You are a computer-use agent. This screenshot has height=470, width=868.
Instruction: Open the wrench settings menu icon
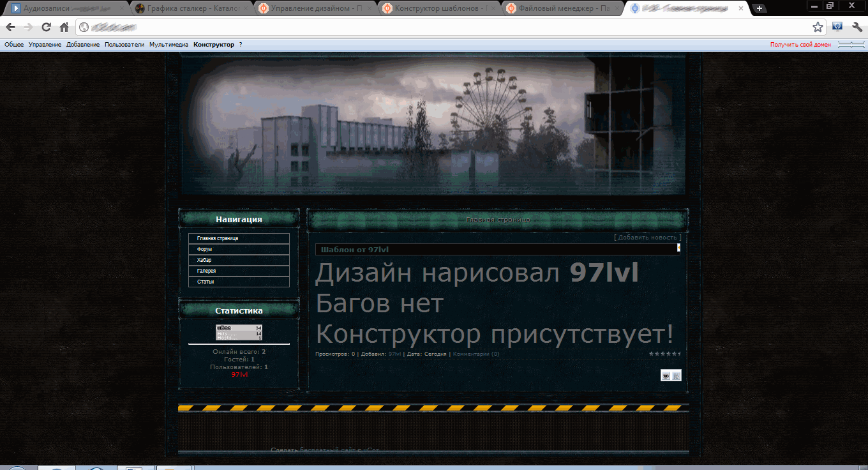[857, 27]
